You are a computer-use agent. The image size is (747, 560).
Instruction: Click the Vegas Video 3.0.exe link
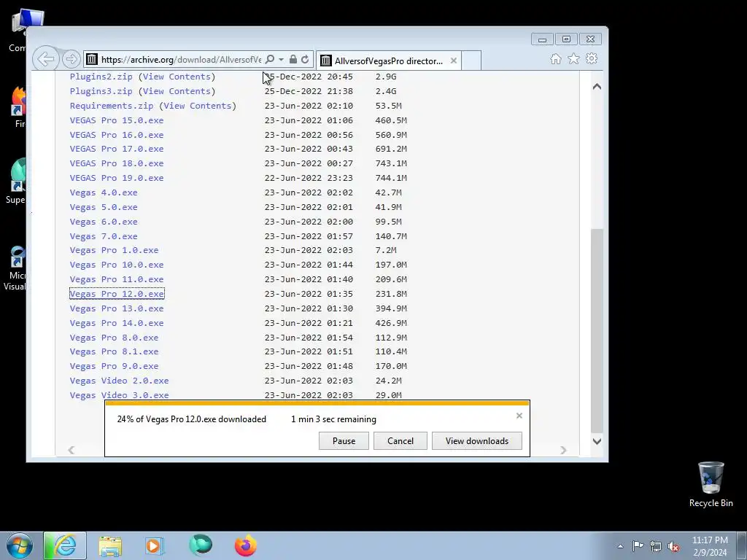point(119,395)
